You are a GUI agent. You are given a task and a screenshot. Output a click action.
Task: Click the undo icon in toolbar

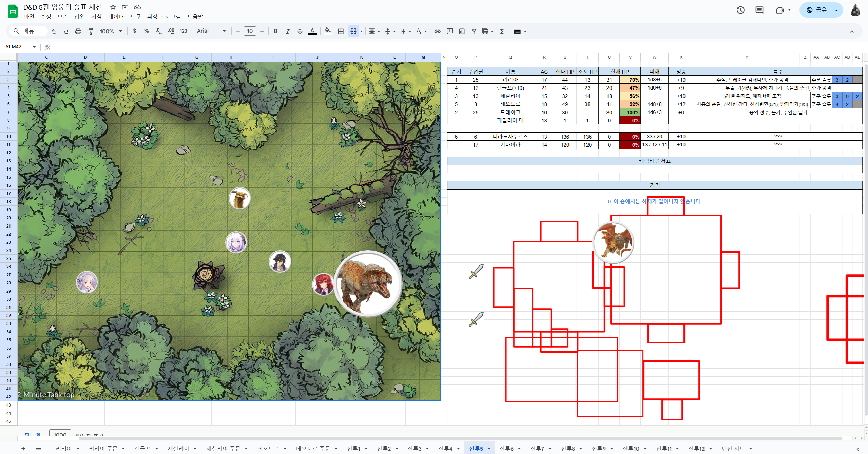(54, 31)
